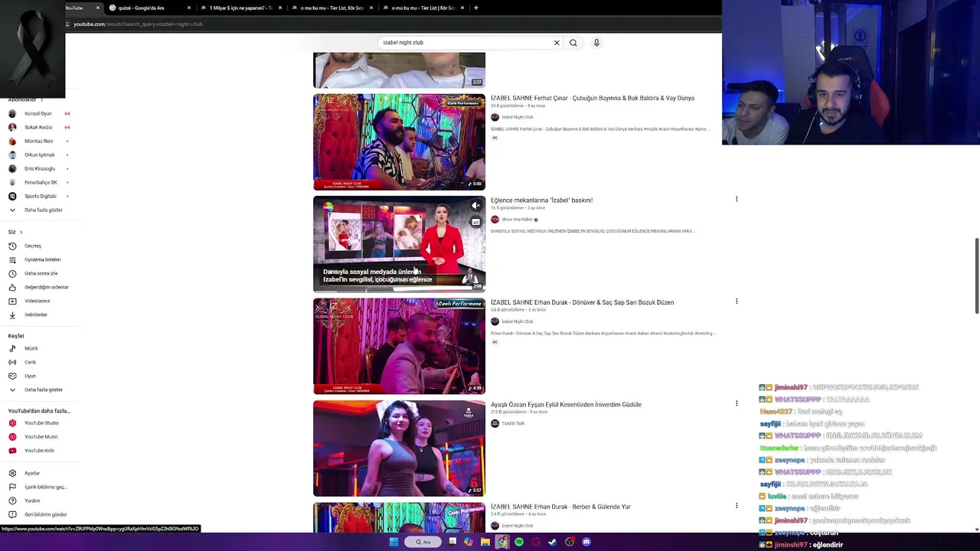Open Windows Start menu

(x=394, y=542)
